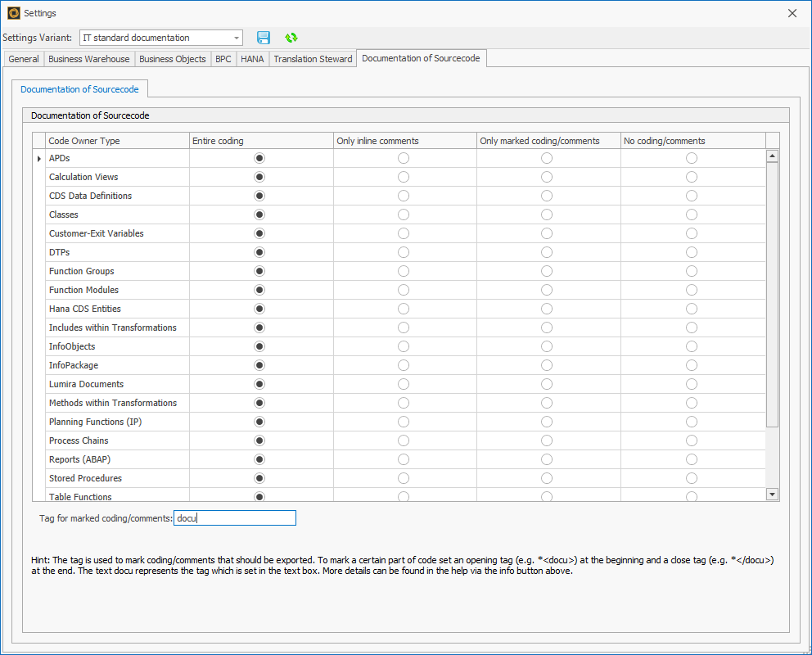Select 'Only inline comments' for Classes

pos(403,214)
